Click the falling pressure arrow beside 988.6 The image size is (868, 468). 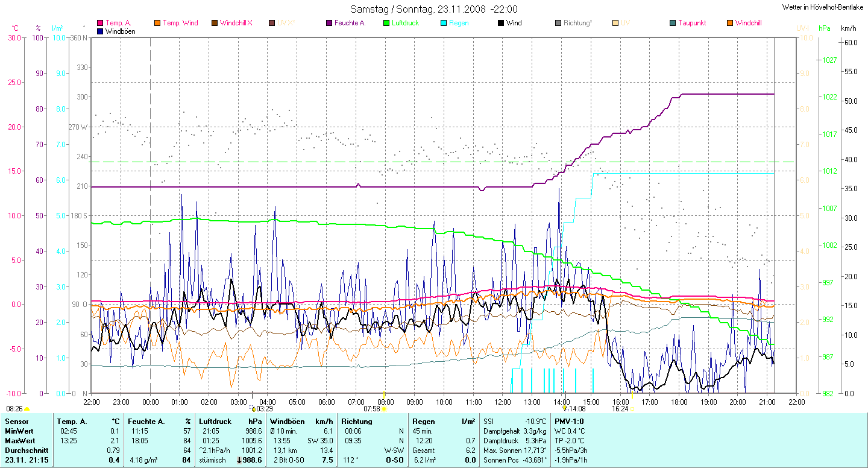point(239,460)
